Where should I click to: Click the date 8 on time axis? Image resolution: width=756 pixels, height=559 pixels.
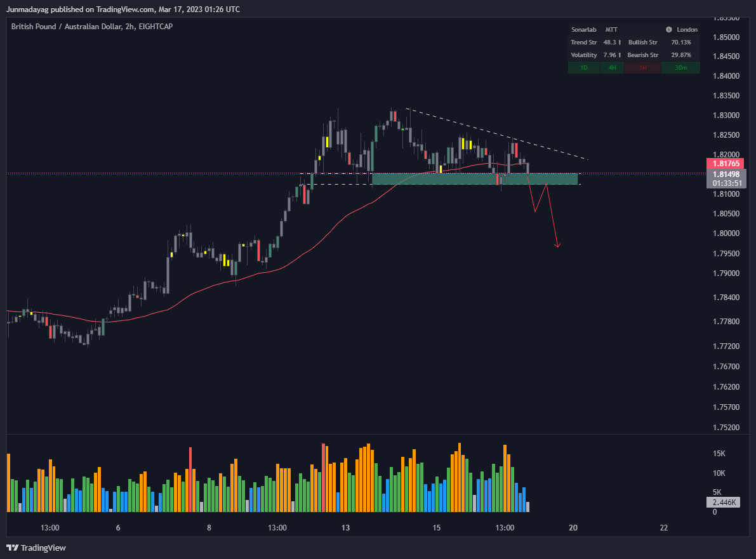209,528
